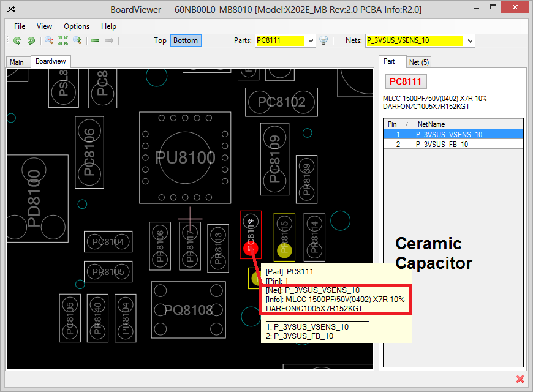Select component PR8140 on the board
The height and width of the screenshot is (392, 533).
97,318
